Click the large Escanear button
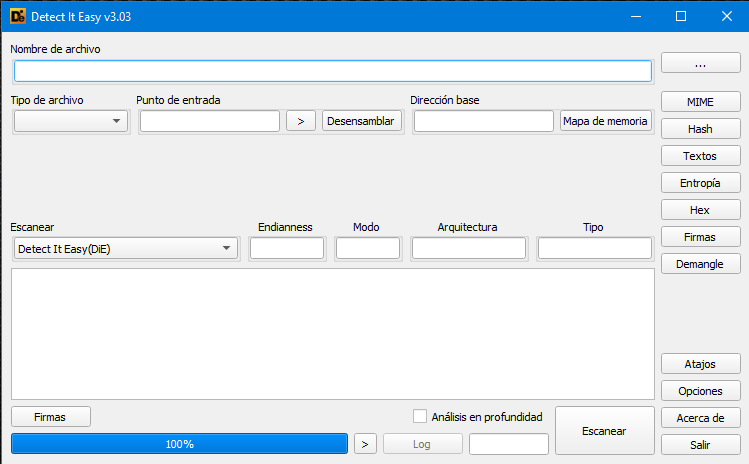749x464 pixels. 605,431
